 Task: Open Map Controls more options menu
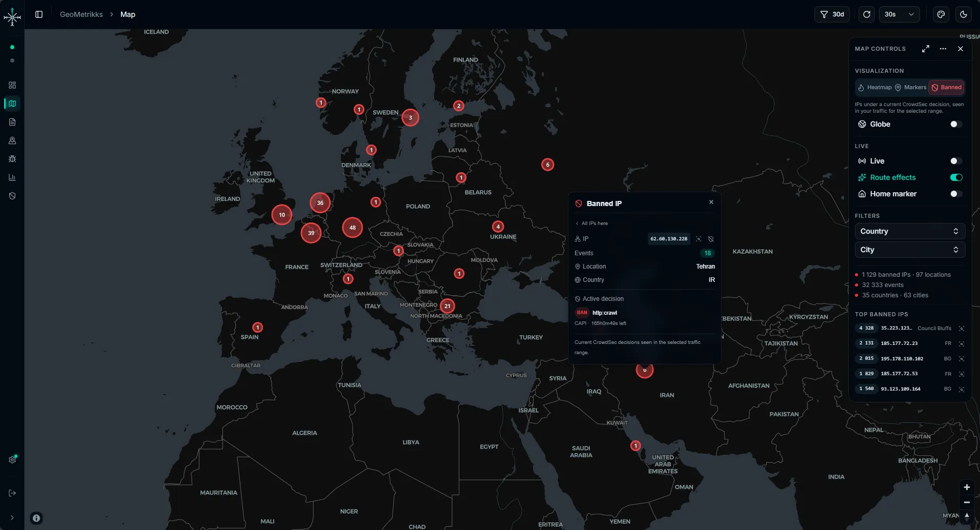click(x=943, y=49)
